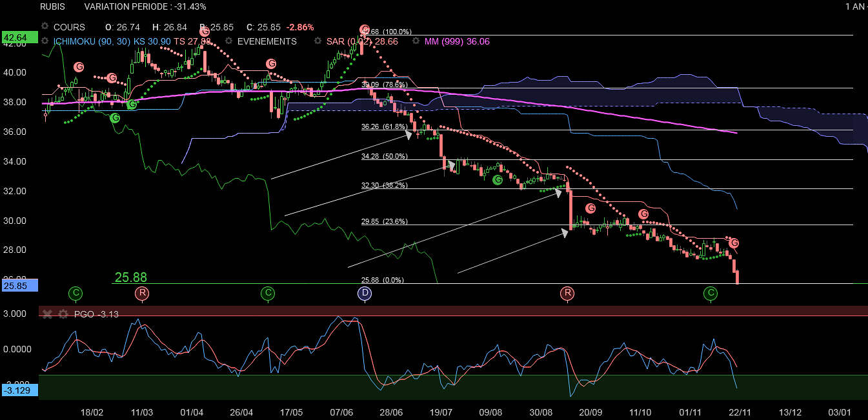The width and height of the screenshot is (868, 420).
Task: Open the 1 AN period selector
Action: [x=856, y=6]
